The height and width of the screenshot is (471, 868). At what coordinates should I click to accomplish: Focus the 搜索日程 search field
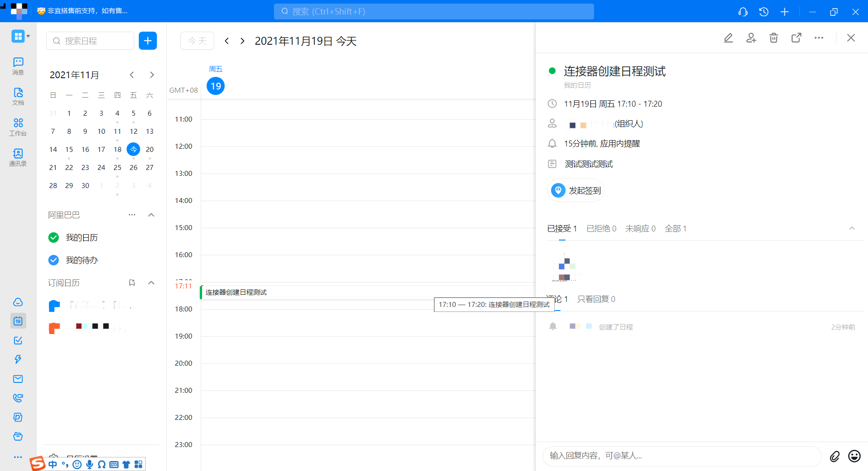click(90, 41)
